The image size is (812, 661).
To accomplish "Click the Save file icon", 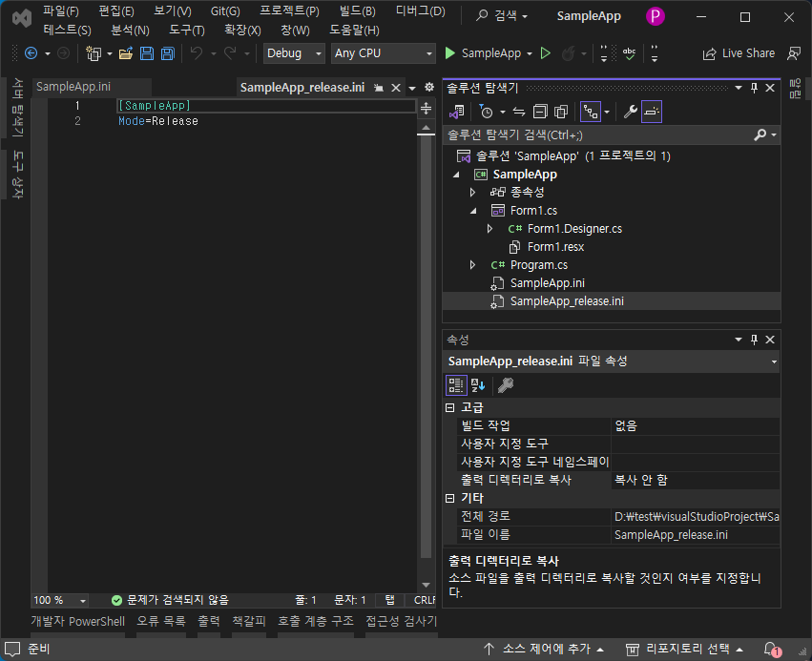I will click(x=147, y=53).
